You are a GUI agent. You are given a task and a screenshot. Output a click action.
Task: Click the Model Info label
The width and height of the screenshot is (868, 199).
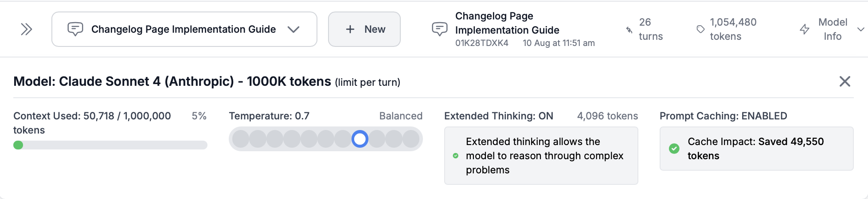[832, 30]
